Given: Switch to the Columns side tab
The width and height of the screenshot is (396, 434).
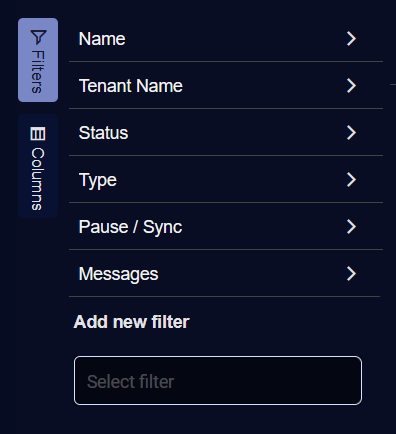Looking at the screenshot, I should [x=38, y=166].
